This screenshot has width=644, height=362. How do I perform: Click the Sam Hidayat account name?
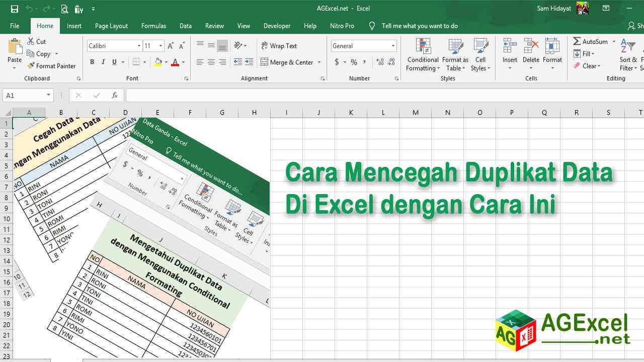[x=554, y=9]
